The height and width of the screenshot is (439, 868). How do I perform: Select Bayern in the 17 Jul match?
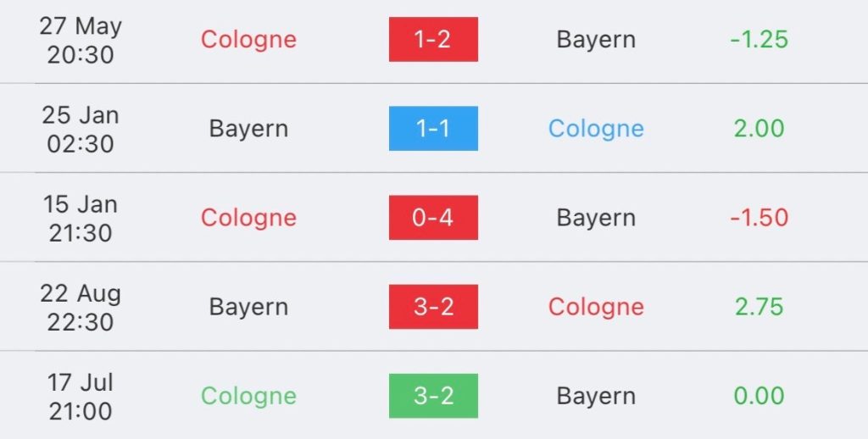point(596,397)
